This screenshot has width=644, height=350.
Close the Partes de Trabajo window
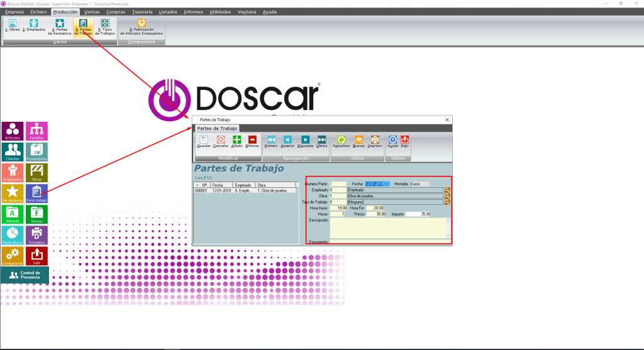coord(447,120)
